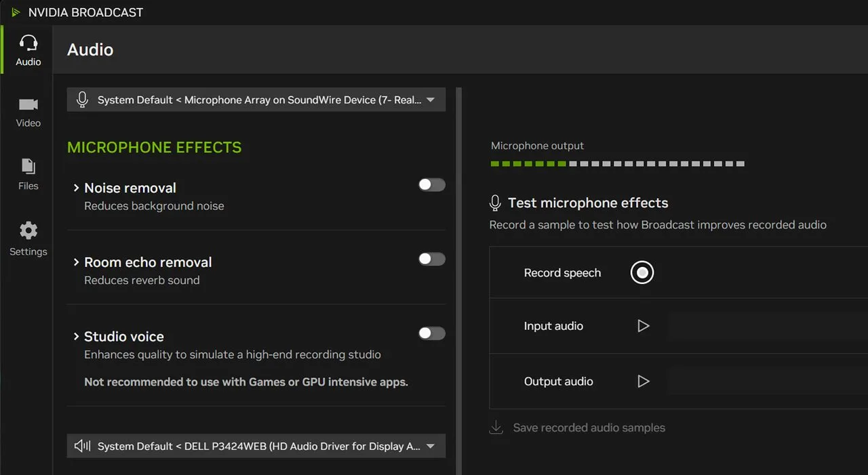Viewport: 868px width, 475px height.
Task: Click the Studio voice label
Action: coord(124,337)
